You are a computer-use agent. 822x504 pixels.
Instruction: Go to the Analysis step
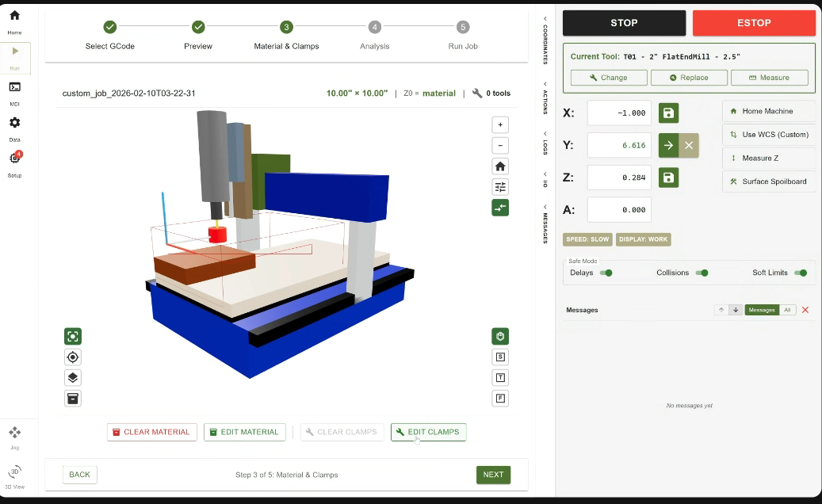click(x=374, y=28)
